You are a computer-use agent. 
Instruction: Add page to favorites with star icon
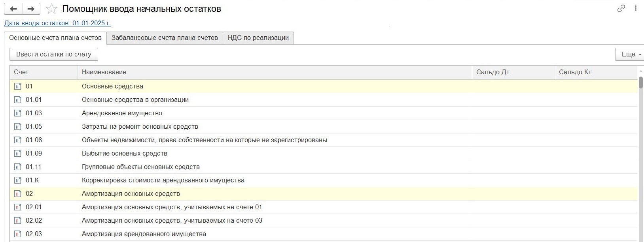coord(52,9)
